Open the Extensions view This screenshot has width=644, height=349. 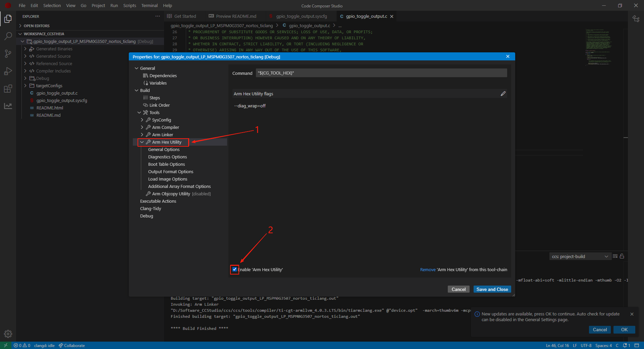[8, 89]
